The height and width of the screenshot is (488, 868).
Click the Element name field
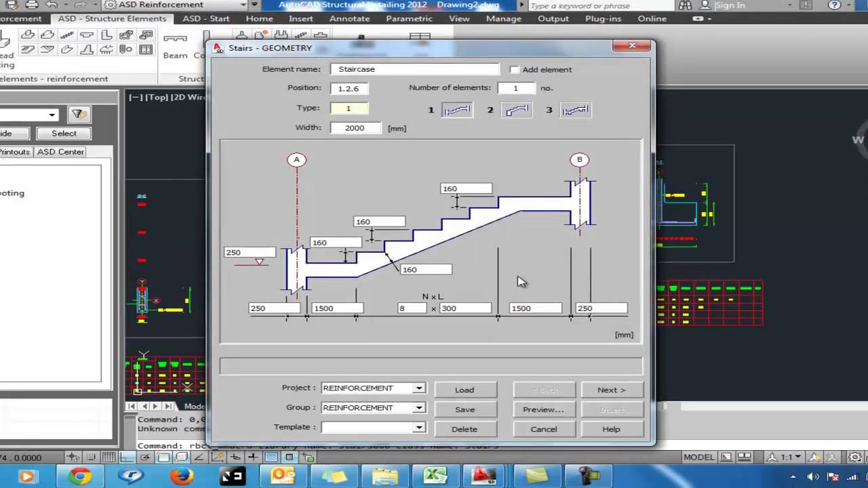pyautogui.click(x=414, y=69)
